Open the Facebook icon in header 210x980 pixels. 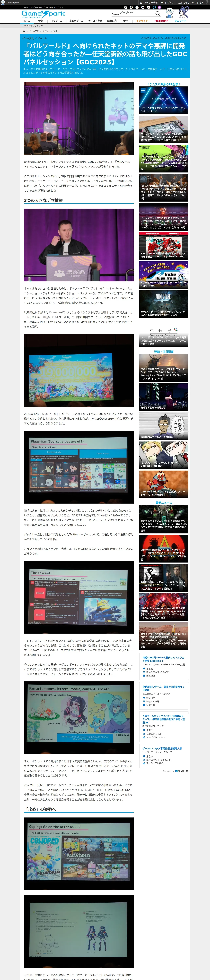point(137,7)
